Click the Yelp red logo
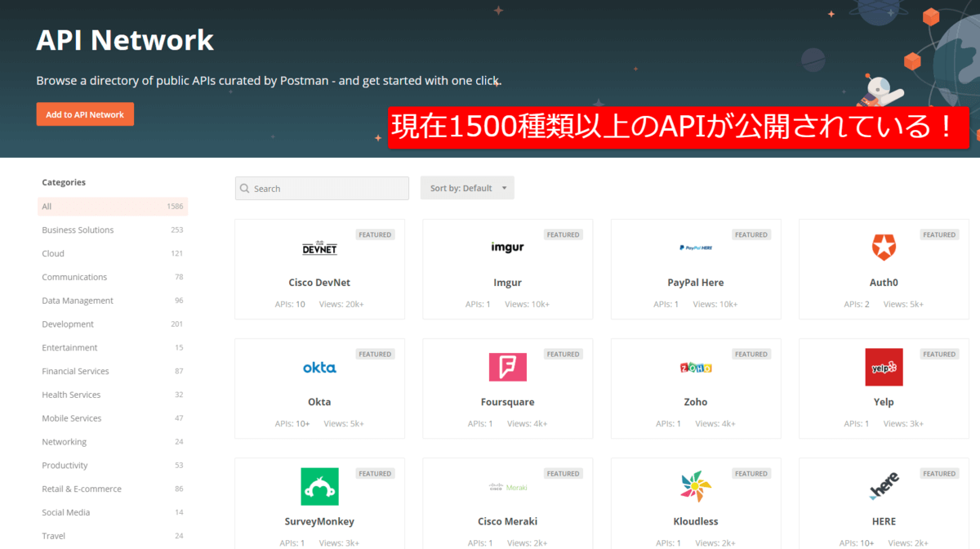 click(x=884, y=367)
